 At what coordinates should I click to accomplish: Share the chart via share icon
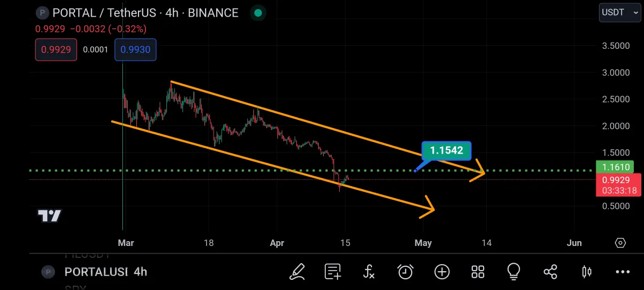[x=550, y=272]
